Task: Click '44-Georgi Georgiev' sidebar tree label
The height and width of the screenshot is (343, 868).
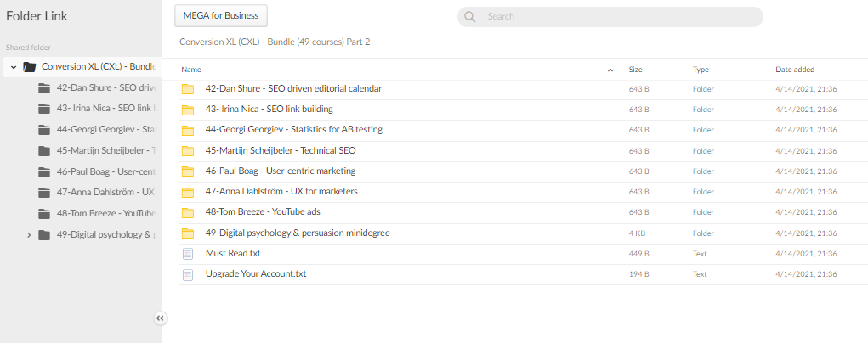Action: click(107, 130)
